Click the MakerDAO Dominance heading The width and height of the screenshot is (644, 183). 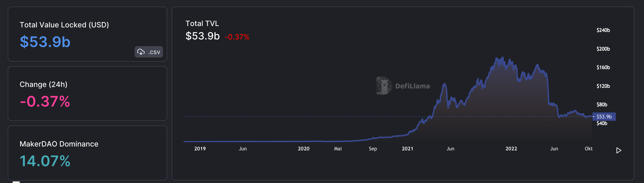59,144
